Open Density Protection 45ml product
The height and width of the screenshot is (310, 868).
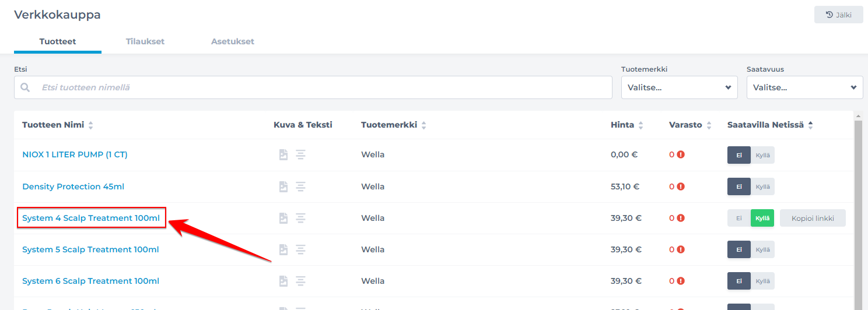coord(73,186)
